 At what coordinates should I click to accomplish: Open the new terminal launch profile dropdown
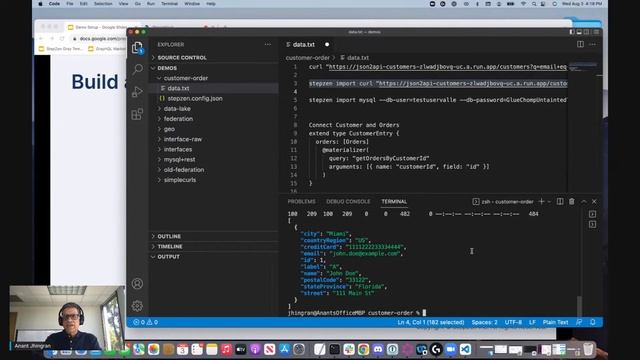[549, 202]
